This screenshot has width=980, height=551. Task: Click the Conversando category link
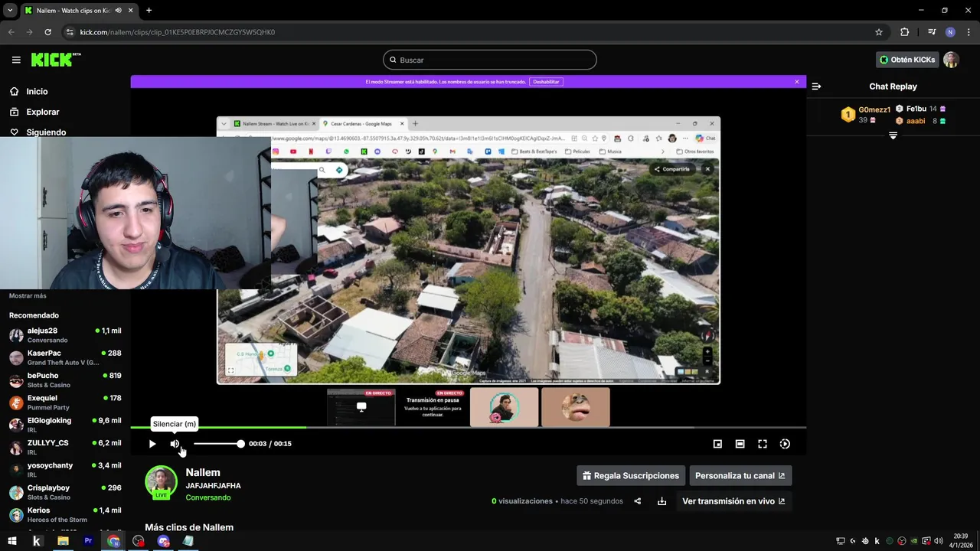(208, 497)
